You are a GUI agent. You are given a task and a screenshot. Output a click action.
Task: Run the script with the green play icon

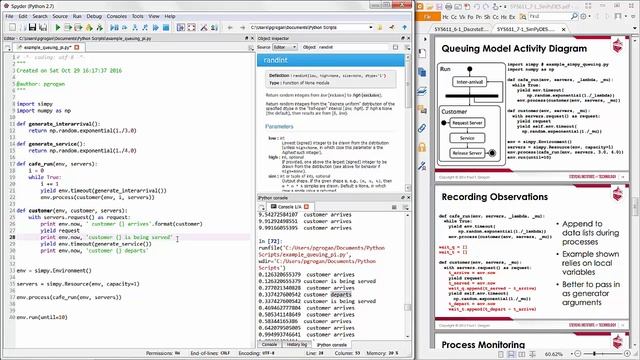[x=58, y=27]
